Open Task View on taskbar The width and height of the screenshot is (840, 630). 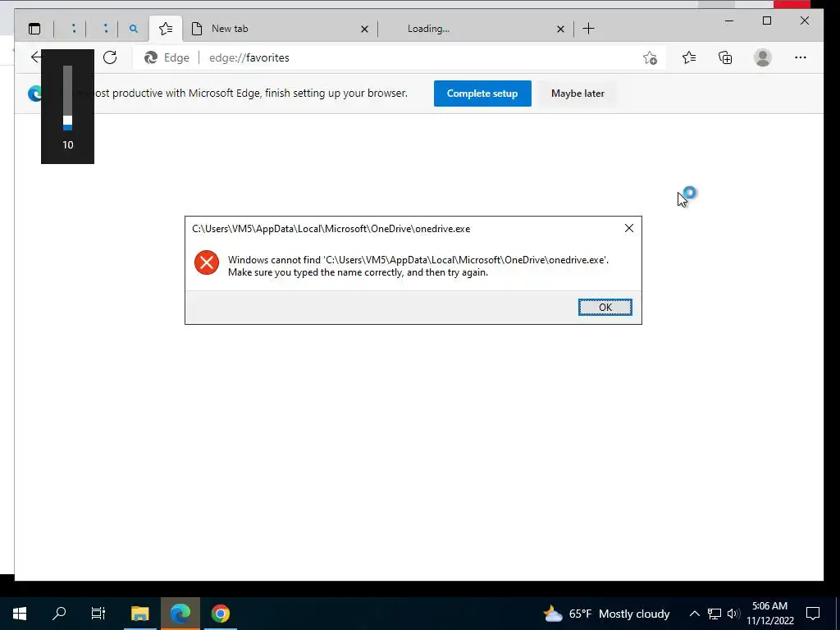tap(98, 614)
